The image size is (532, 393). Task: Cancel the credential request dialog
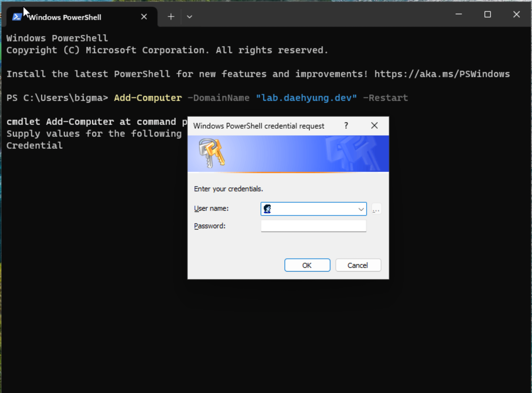pos(358,265)
